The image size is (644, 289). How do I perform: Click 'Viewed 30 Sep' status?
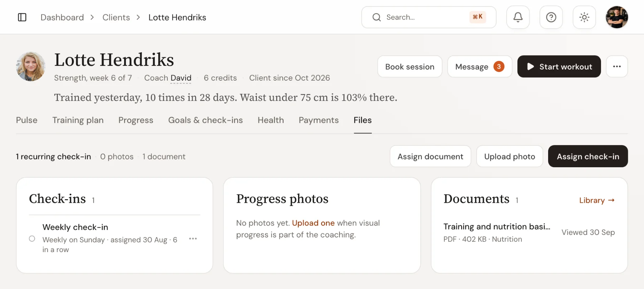588,232
